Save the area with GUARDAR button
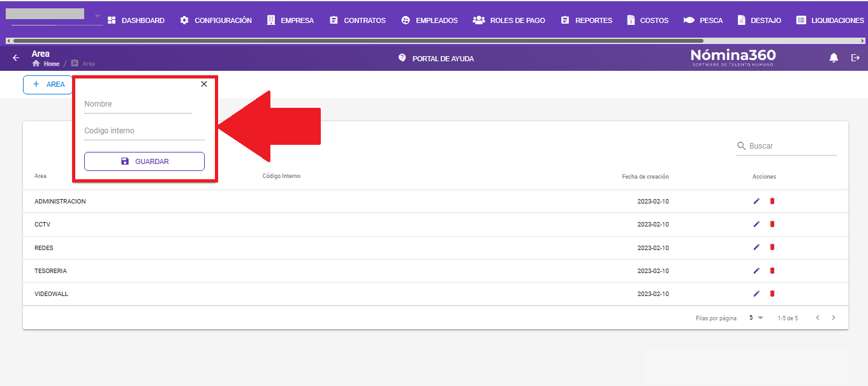 144,161
